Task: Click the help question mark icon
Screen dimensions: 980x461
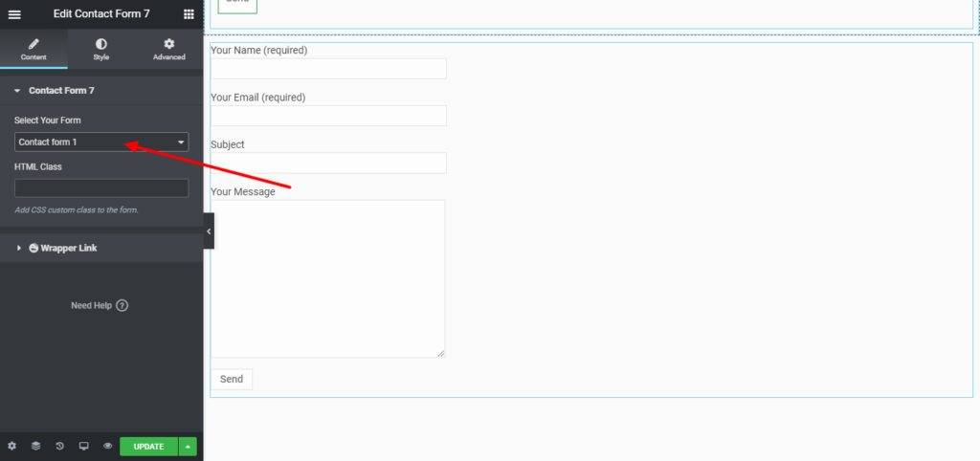Action: 122,305
